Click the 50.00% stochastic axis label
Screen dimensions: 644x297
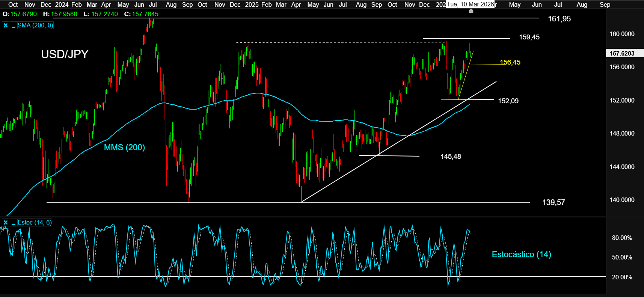(x=622, y=257)
